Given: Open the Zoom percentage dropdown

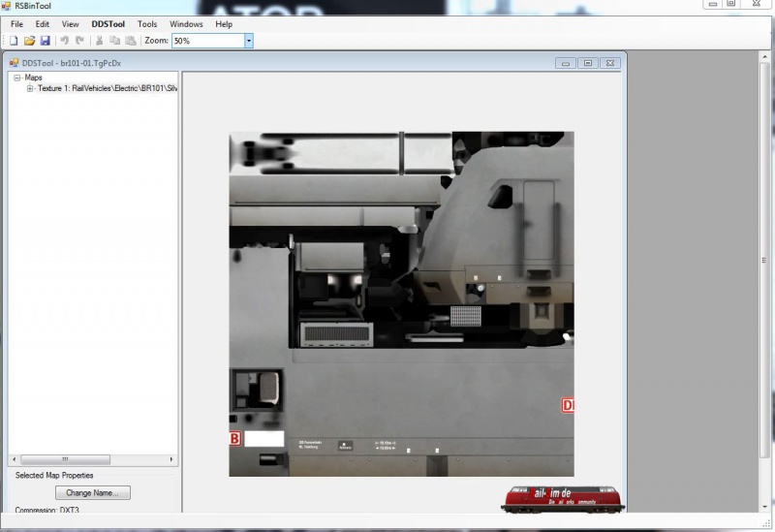Looking at the screenshot, I should [x=249, y=41].
